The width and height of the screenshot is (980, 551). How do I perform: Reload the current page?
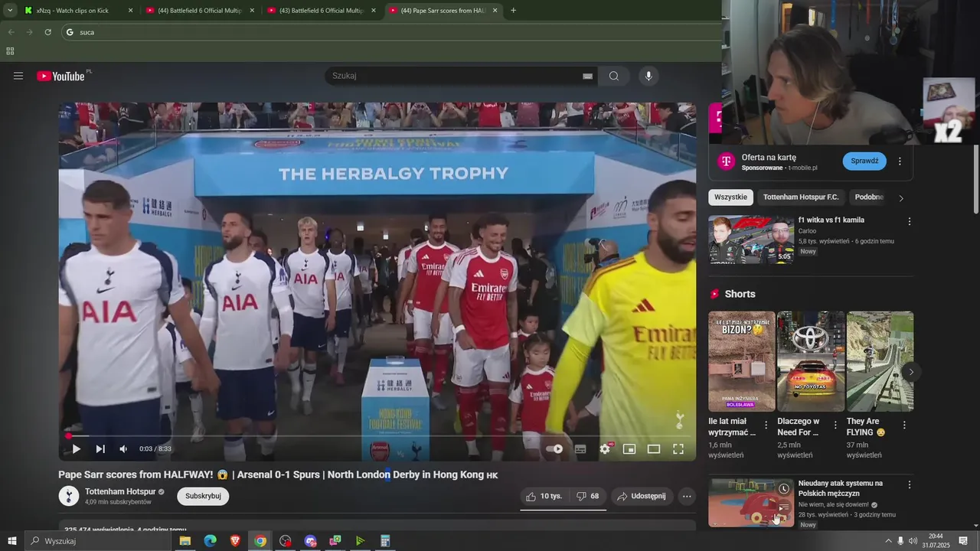47,32
